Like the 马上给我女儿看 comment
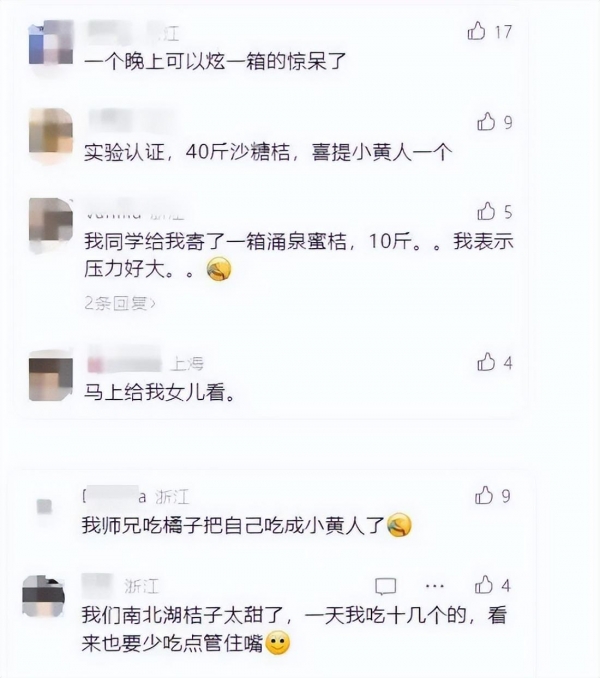The image size is (600, 678). click(x=486, y=361)
